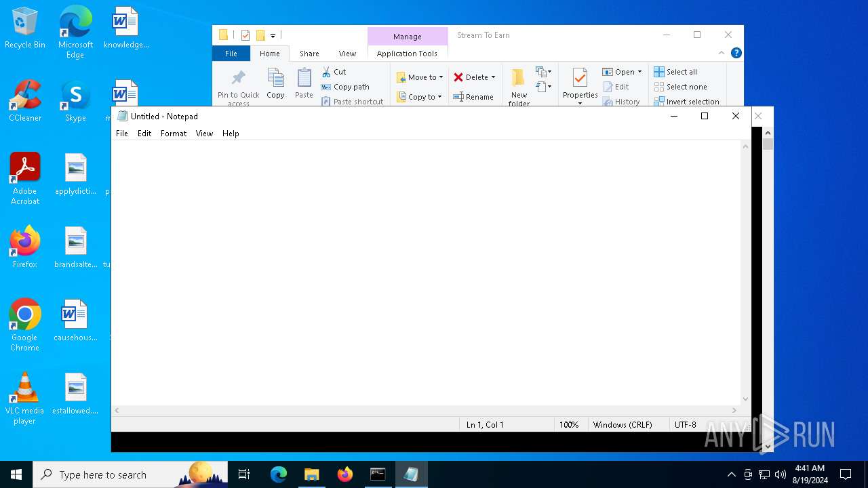Click the Cut scissors command
The height and width of the screenshot is (488, 868).
(x=334, y=72)
